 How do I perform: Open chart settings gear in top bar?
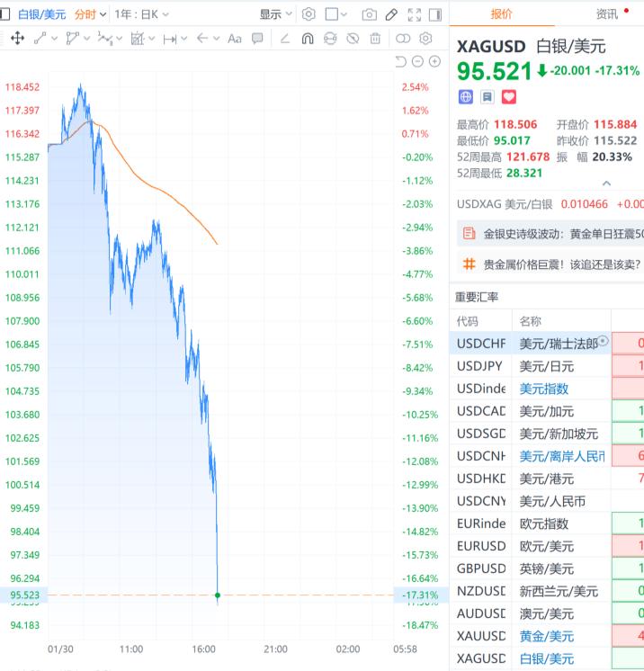309,14
